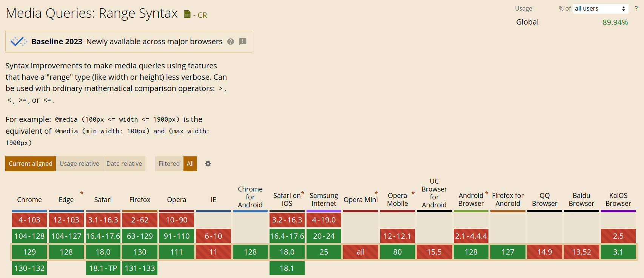Image resolution: width=644 pixels, height=278 pixels.
Task: Select the Current aligned tab
Action: tap(31, 164)
